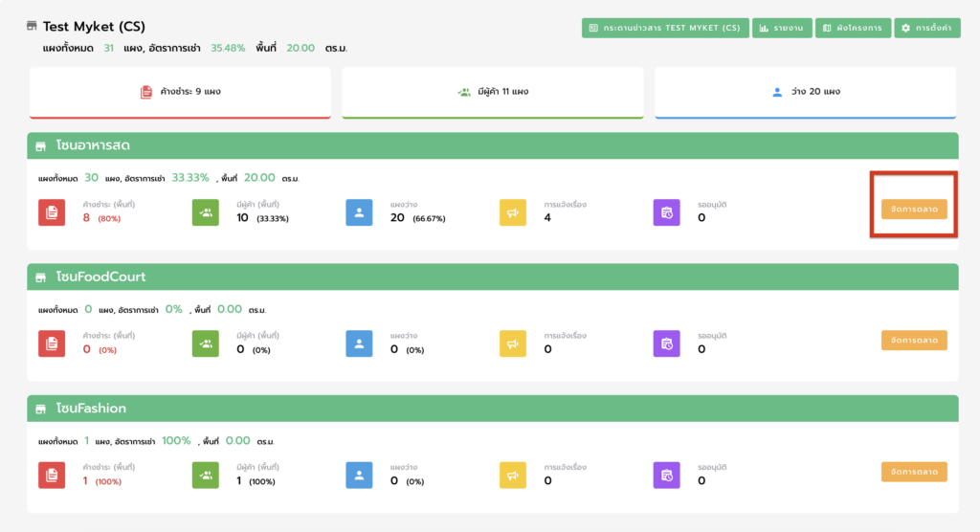Image resolution: width=980 pixels, height=532 pixels.
Task: Click purple pending approval icon in โซนอาหารสด
Action: point(666,212)
